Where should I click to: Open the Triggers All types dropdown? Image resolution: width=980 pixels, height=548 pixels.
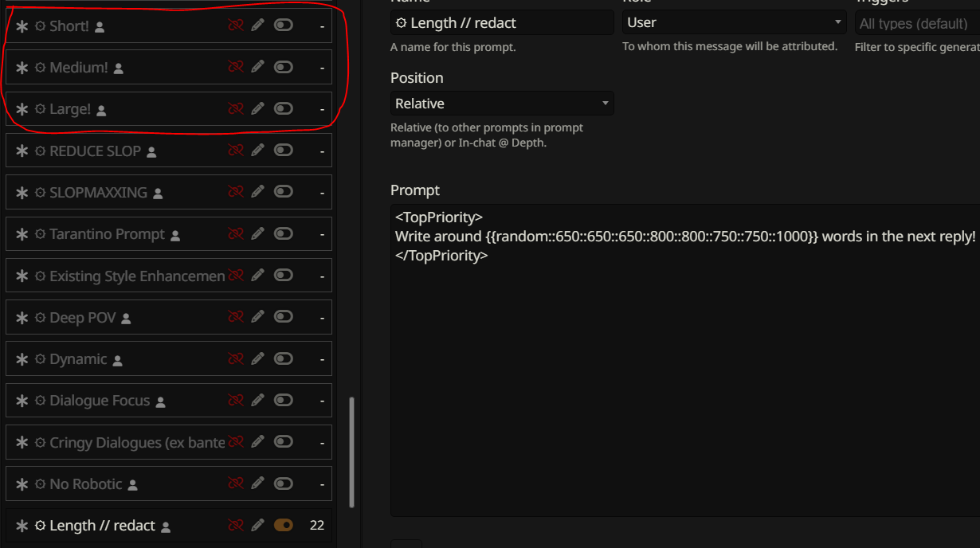tap(917, 24)
